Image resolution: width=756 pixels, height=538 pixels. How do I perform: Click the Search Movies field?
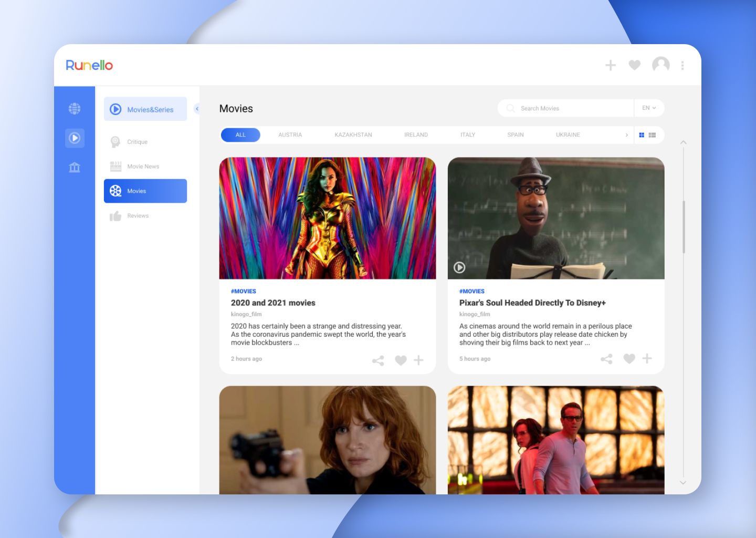566,108
